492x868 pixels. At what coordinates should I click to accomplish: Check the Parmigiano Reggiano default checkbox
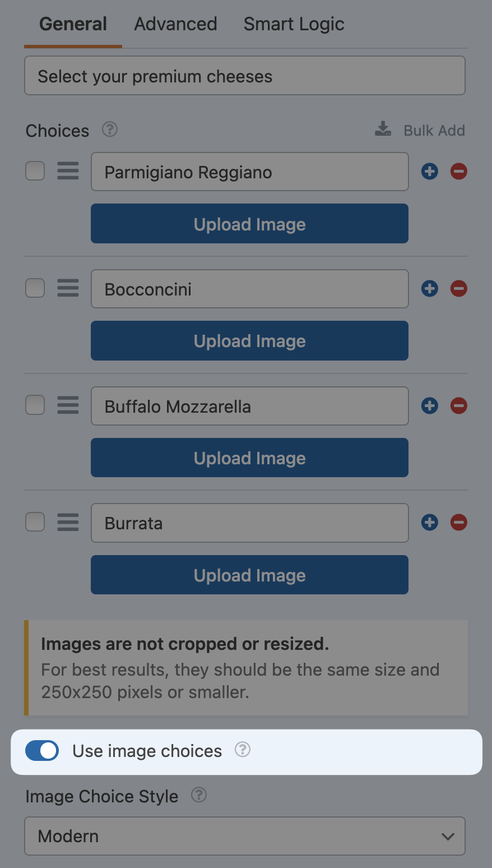coord(35,171)
